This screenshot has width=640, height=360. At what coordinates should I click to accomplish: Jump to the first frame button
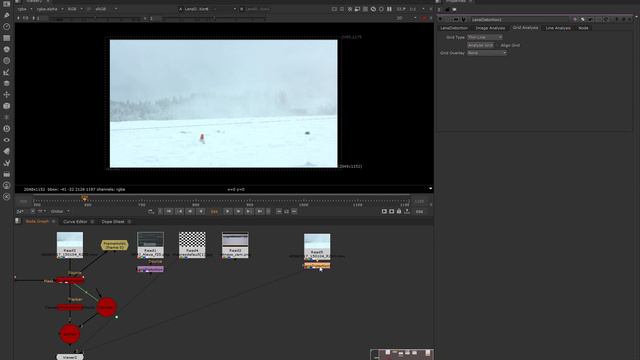click(x=169, y=211)
